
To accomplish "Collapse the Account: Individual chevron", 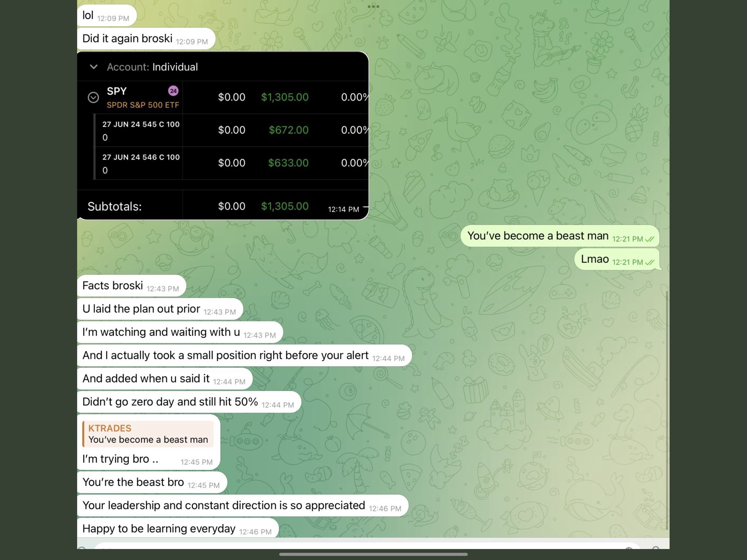I will click(x=94, y=67).
